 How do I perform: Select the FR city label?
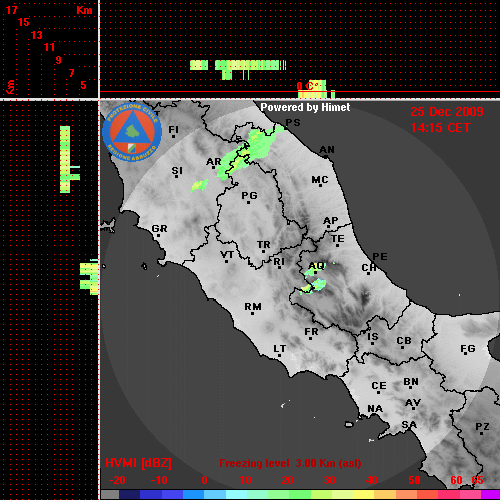(x=311, y=332)
